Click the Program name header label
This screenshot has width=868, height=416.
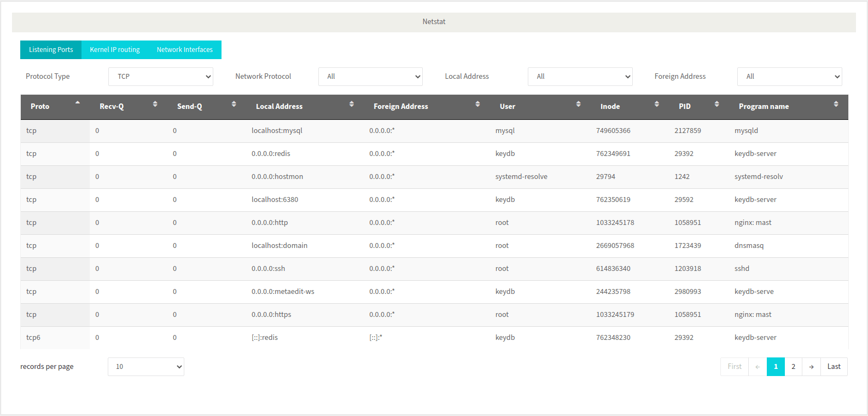coord(764,107)
